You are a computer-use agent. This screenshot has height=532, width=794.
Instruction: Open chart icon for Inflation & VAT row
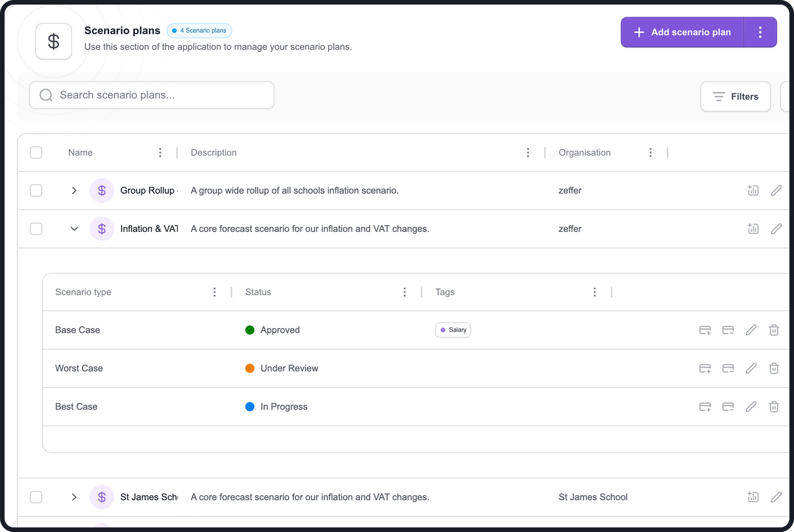(753, 229)
